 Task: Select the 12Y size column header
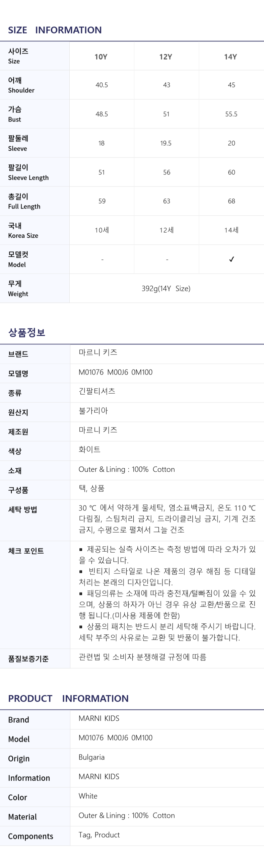[166, 57]
